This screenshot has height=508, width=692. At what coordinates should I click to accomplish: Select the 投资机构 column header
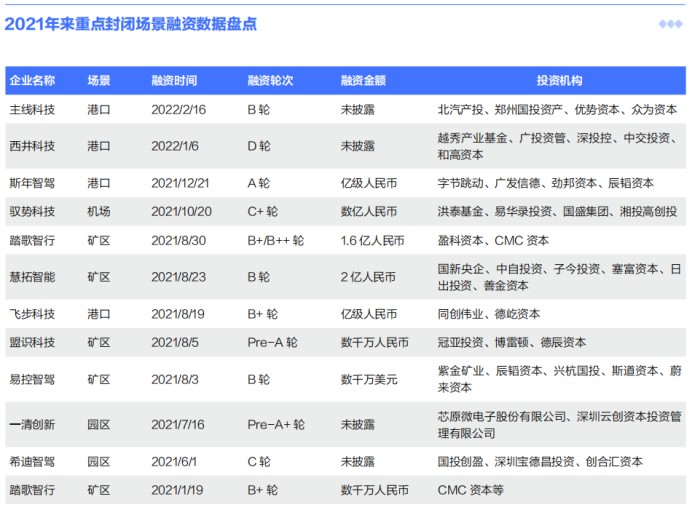pyautogui.click(x=559, y=81)
